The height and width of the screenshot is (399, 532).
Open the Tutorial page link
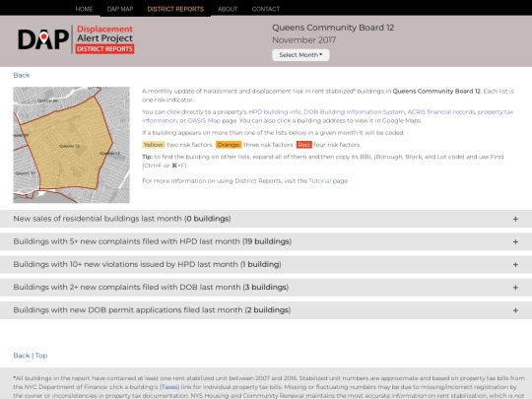point(319,181)
